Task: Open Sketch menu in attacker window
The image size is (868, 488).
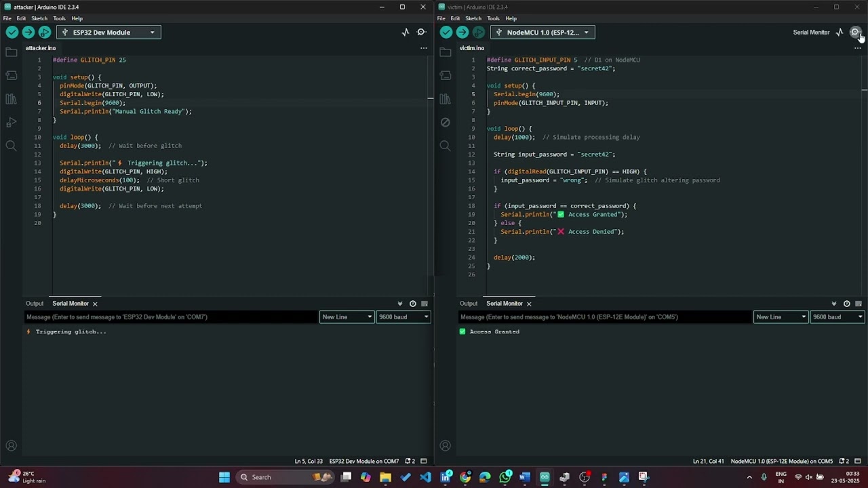Action: (x=39, y=18)
